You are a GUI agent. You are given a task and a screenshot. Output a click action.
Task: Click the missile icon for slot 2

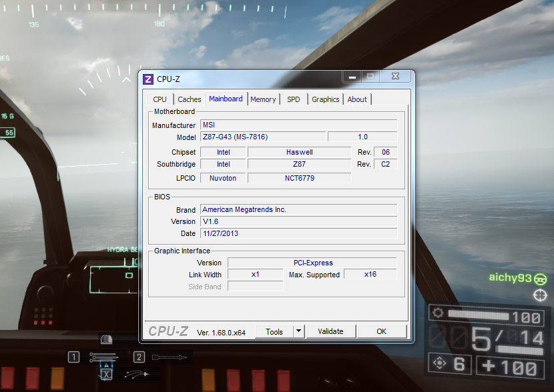pyautogui.click(x=170, y=357)
